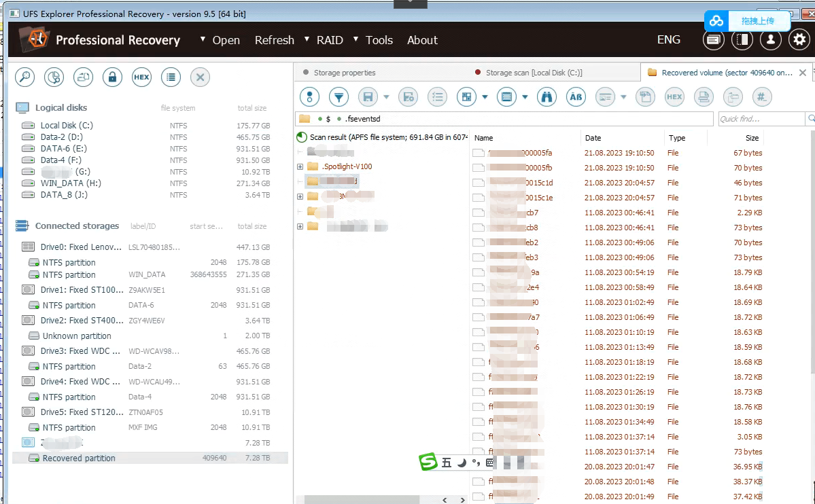Viewport: 815px width, 504px height.
Task: Click the binoculars find icon
Action: tap(547, 96)
